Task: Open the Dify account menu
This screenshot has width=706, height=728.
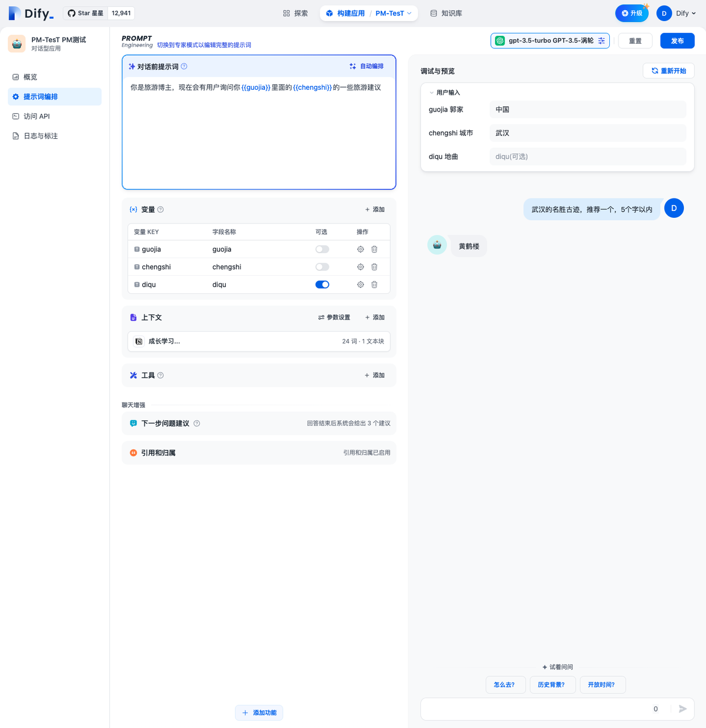Action: (676, 13)
